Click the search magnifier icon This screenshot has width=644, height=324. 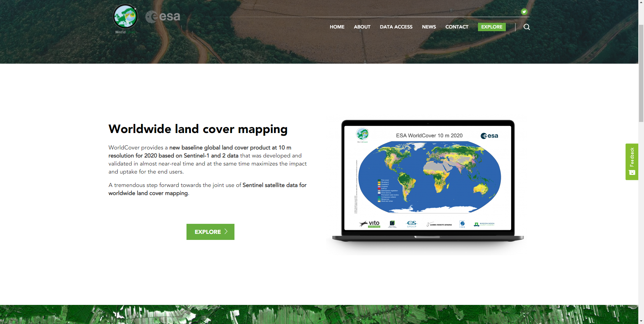(527, 27)
